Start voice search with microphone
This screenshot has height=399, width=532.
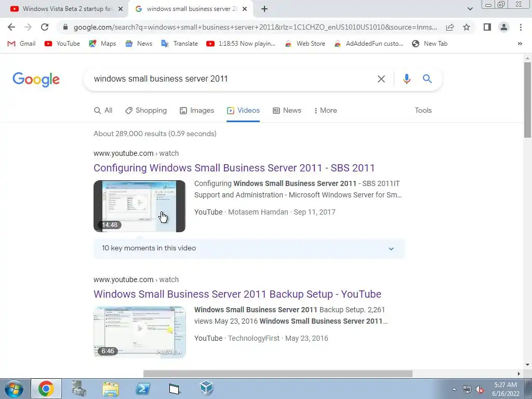click(406, 79)
